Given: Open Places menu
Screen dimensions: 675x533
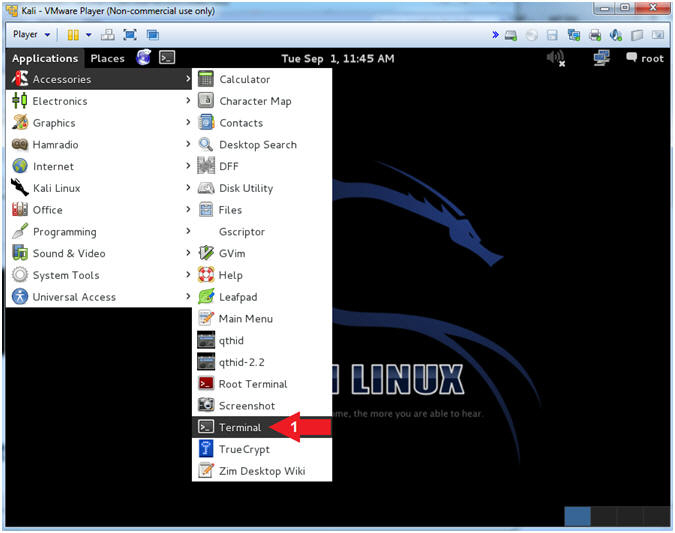Looking at the screenshot, I should click(107, 58).
